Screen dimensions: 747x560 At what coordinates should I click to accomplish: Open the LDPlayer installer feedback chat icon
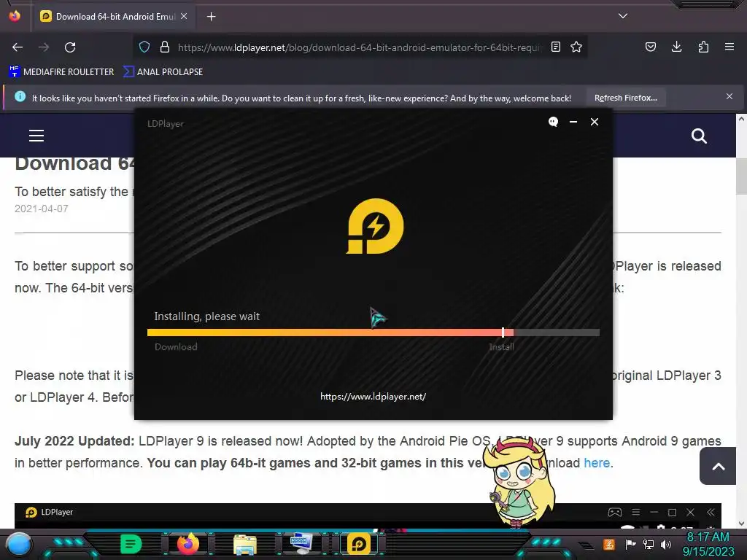point(553,122)
